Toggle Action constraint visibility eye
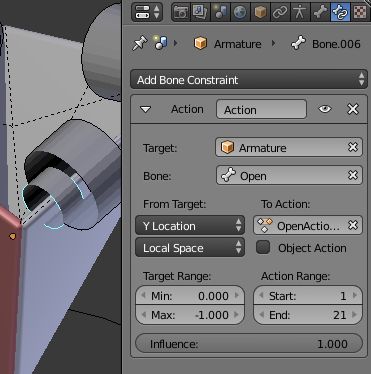Screen dimensions: 371x374 (325, 109)
